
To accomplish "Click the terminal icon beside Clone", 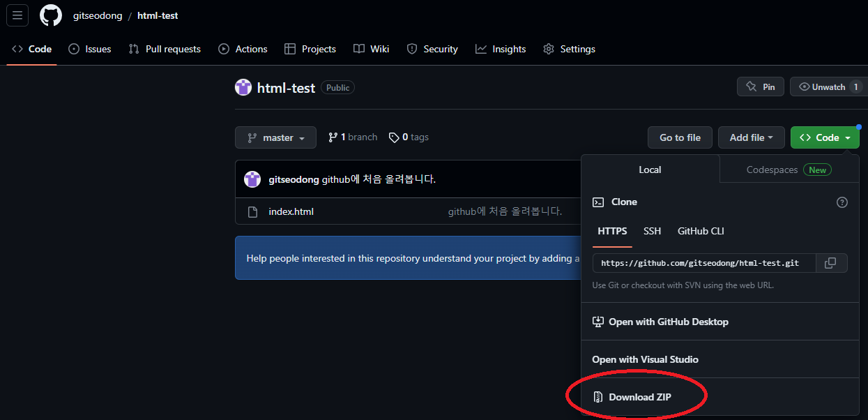I will [x=598, y=202].
